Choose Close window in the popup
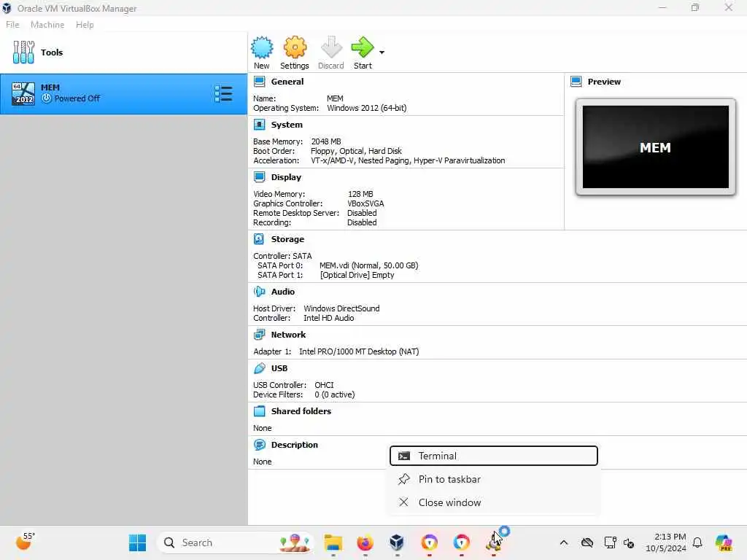 coord(494,502)
